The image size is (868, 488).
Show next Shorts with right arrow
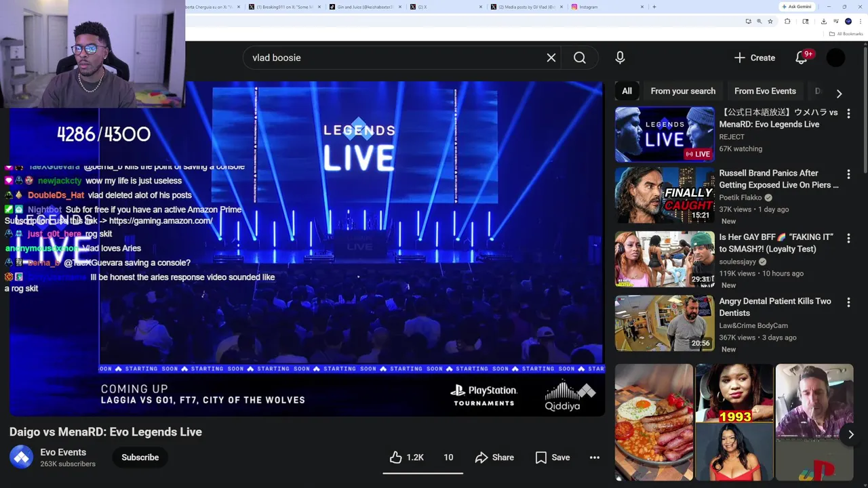coord(850,434)
